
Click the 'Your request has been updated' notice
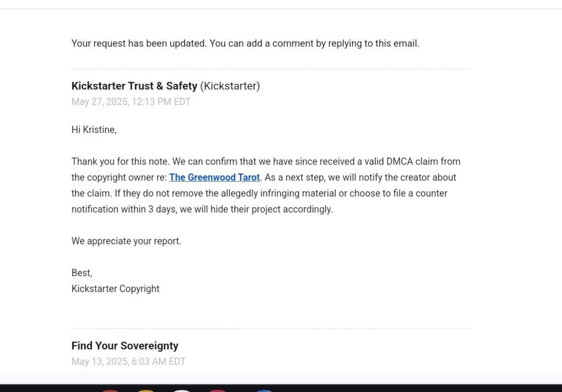coord(245,43)
